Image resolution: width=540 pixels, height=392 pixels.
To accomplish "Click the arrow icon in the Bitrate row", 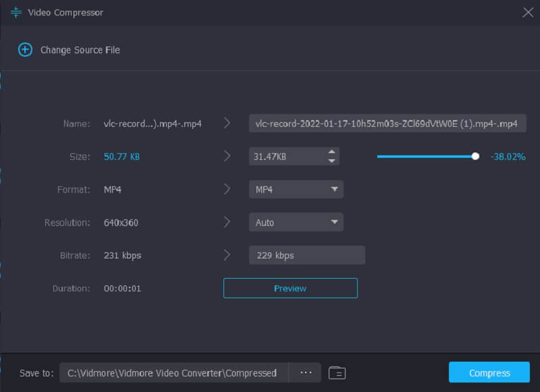I will 227,255.
